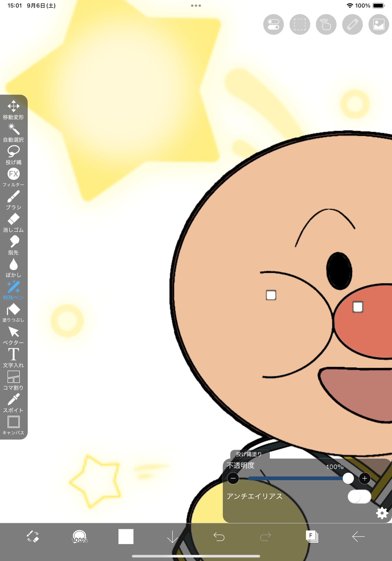Select the 文字入れ text tool
392x561 pixels.
(x=13, y=358)
